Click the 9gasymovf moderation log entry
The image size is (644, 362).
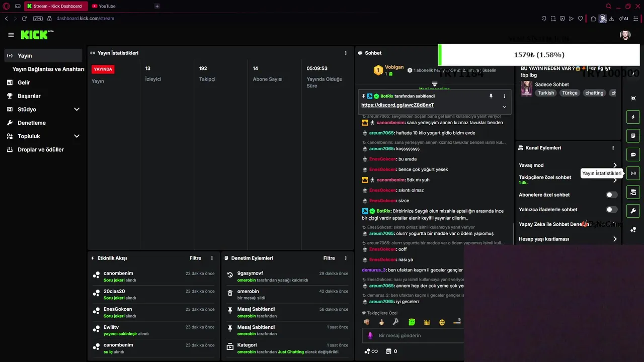tap(288, 277)
